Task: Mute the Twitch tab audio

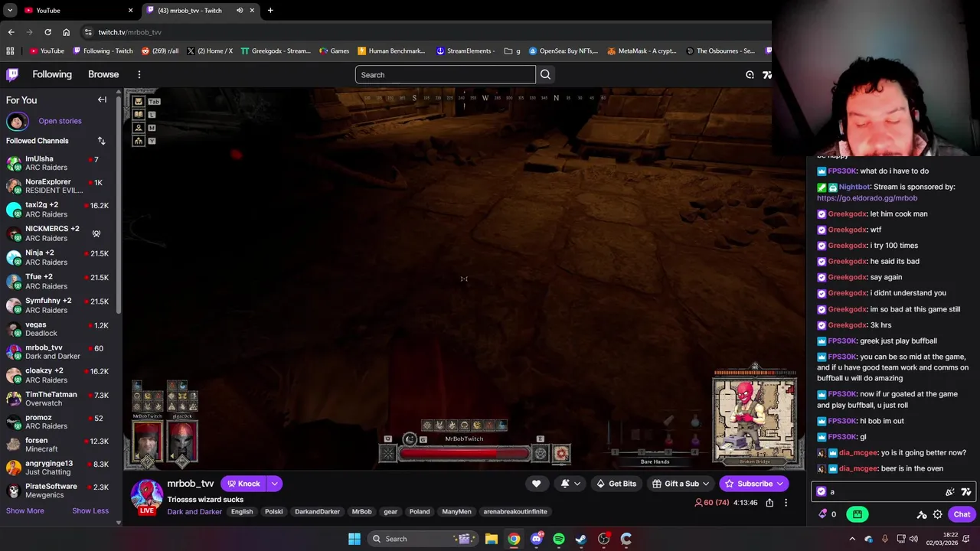Action: click(x=240, y=11)
